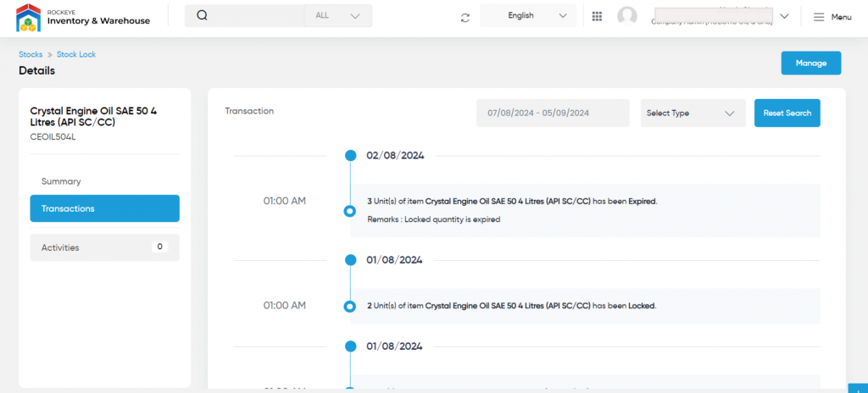Image resolution: width=868 pixels, height=393 pixels.
Task: Click the Activities count badge 0
Action: [159, 246]
